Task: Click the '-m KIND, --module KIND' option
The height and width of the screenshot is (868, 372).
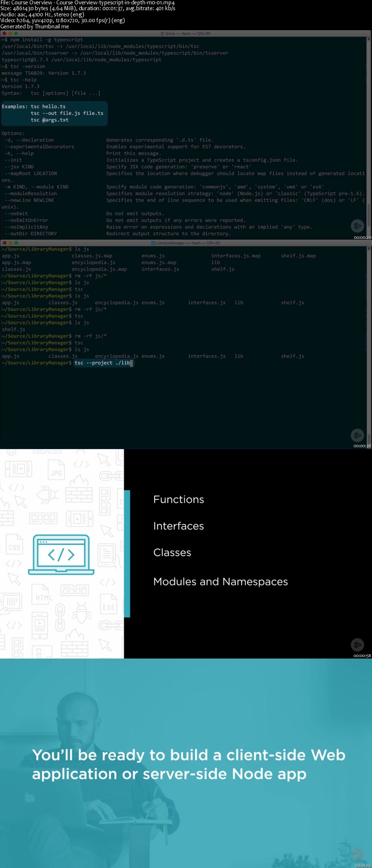Action: click(37, 187)
